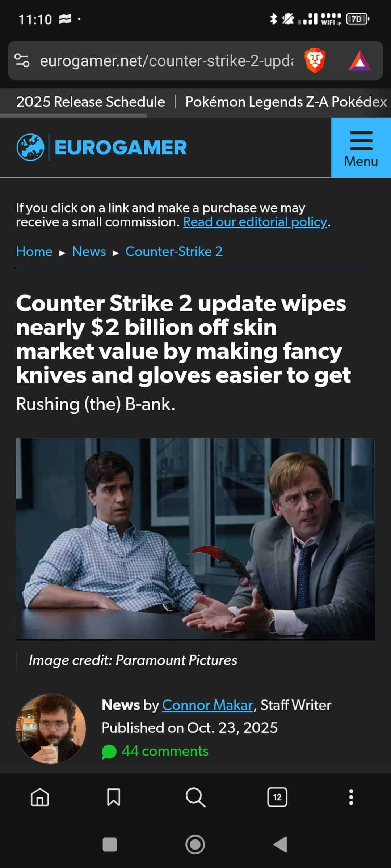Tap the search magnifier icon
Viewport: 391px width, 868px height.
pos(195,797)
